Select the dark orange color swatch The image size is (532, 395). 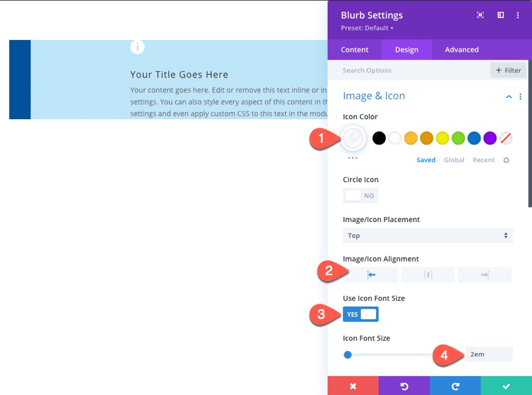click(426, 138)
